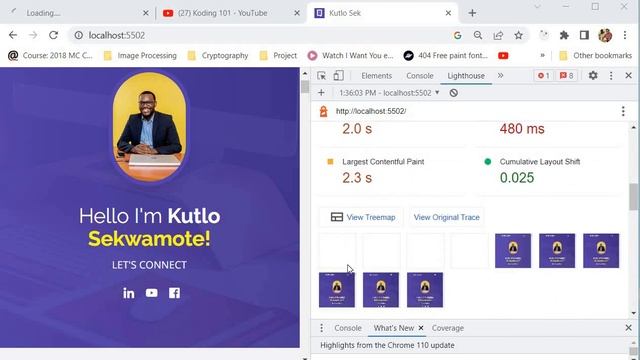Open 404 Free paint font bookmark
Screen dimensions: 640x360
[446, 56]
